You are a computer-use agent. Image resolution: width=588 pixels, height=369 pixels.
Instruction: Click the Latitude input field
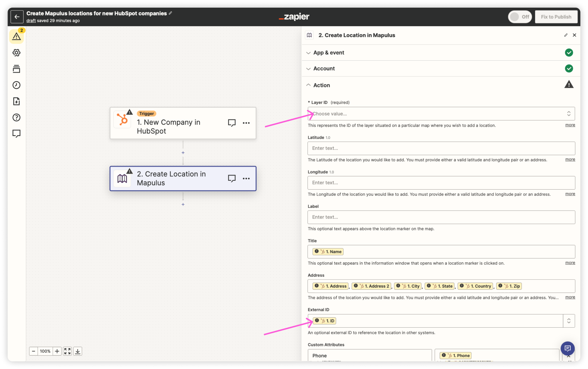pyautogui.click(x=441, y=148)
